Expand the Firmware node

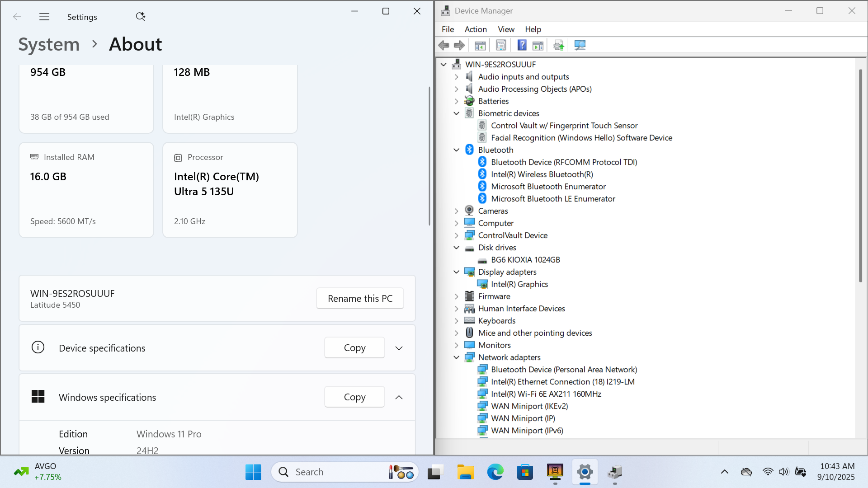click(x=457, y=296)
